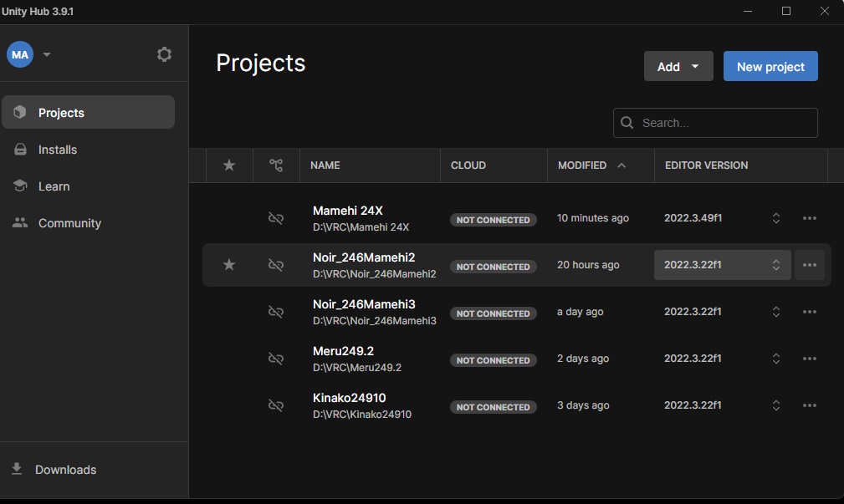Open the Noir_246Mamehi3 project
This screenshot has height=504, width=844.
pyautogui.click(x=364, y=304)
